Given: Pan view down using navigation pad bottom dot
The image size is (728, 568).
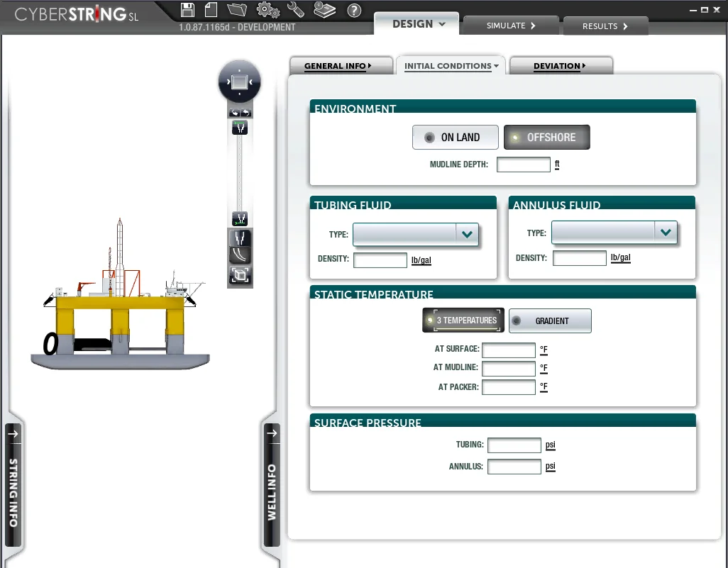Looking at the screenshot, I should pos(240,94).
